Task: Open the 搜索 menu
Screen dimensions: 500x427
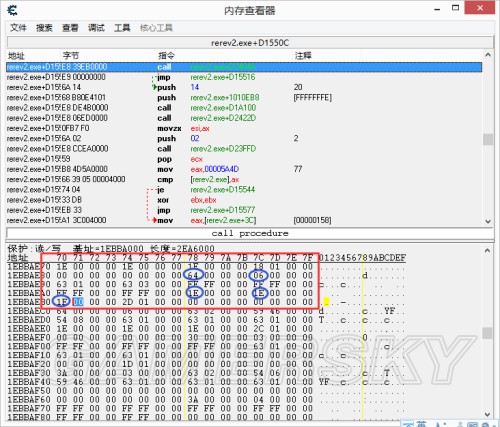Action: click(44, 28)
